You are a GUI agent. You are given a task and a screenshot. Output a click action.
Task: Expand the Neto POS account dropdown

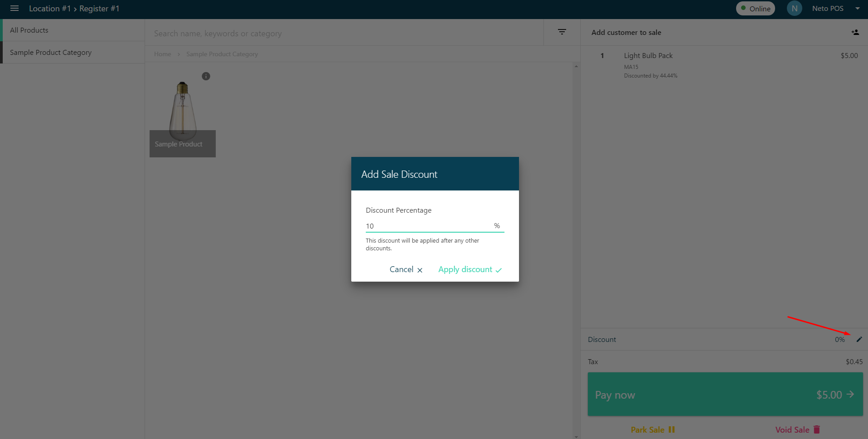(858, 9)
